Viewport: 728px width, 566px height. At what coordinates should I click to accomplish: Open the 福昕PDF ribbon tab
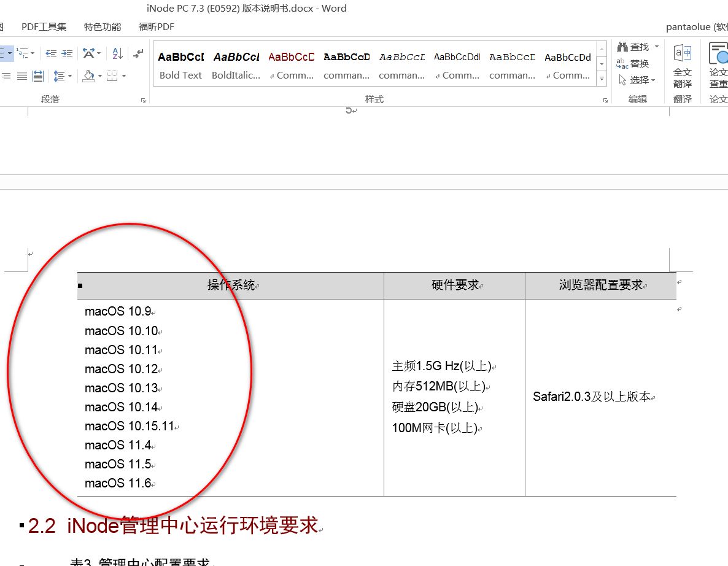click(157, 27)
